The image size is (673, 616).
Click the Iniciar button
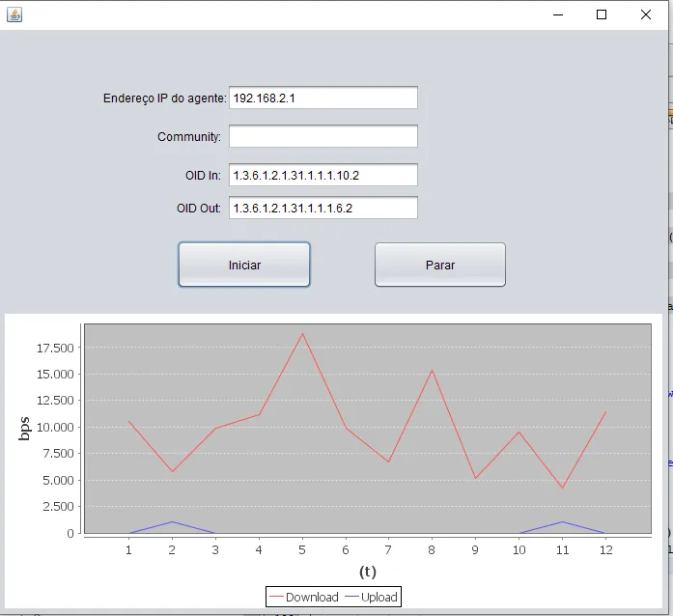244,265
